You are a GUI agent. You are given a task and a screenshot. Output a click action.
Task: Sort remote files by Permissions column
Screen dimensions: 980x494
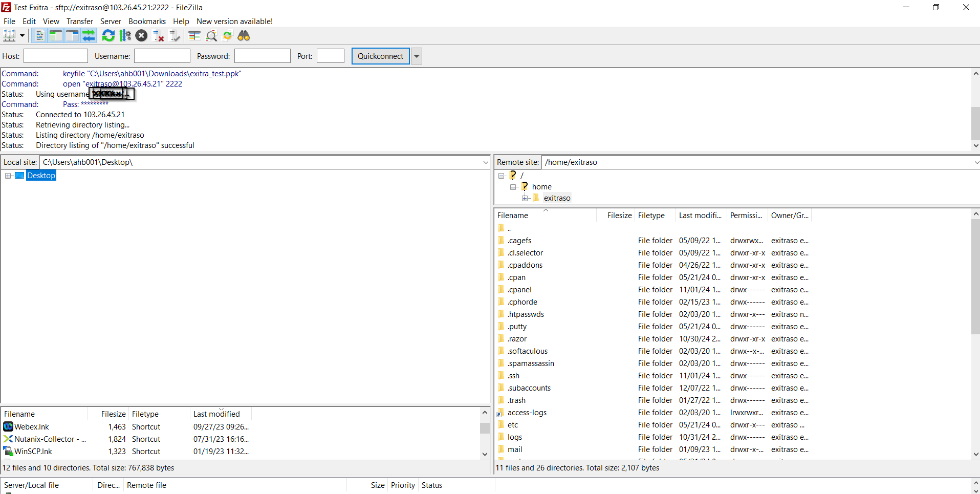pyautogui.click(x=748, y=216)
